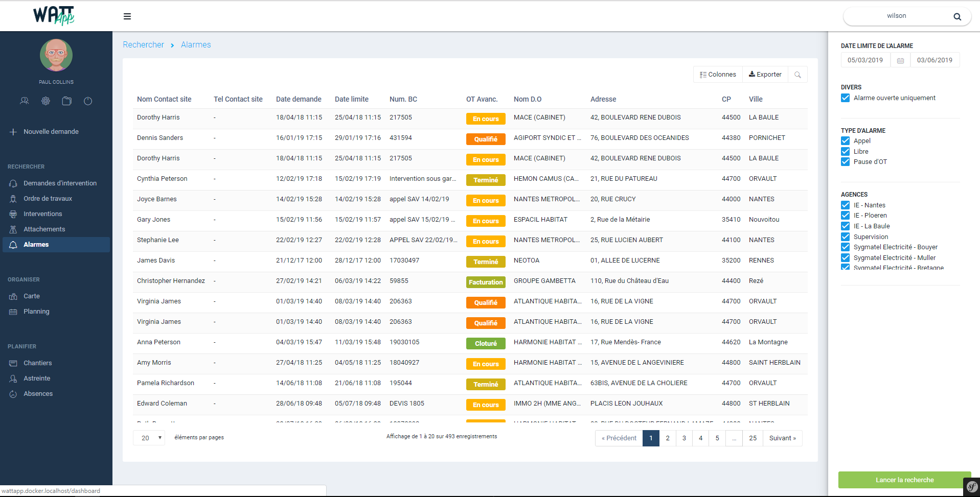Toggle the Pause d'OT checkbox

coord(846,162)
